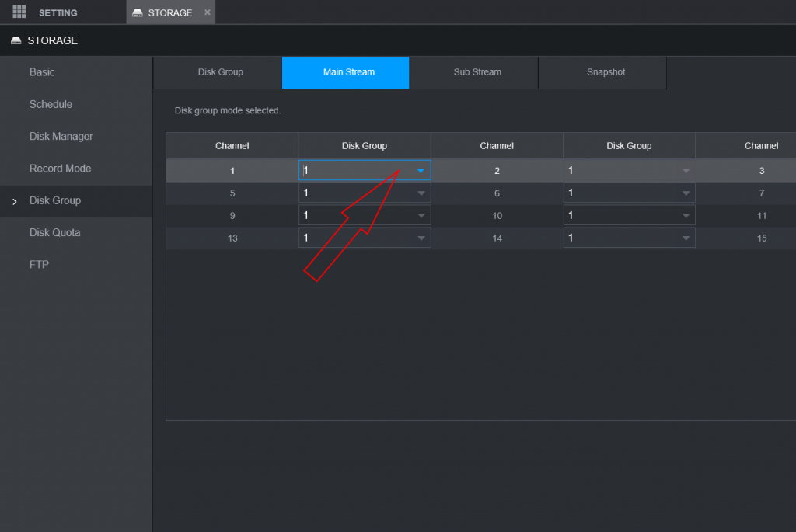
Task: Open disk group dropdown for channel 9
Action: (421, 215)
